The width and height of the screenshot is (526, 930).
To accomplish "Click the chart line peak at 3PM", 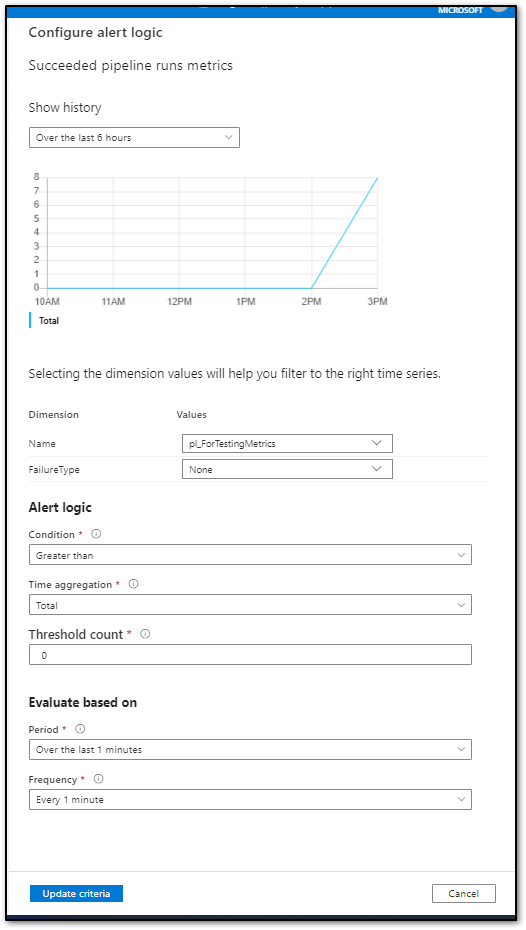I will point(377,177).
